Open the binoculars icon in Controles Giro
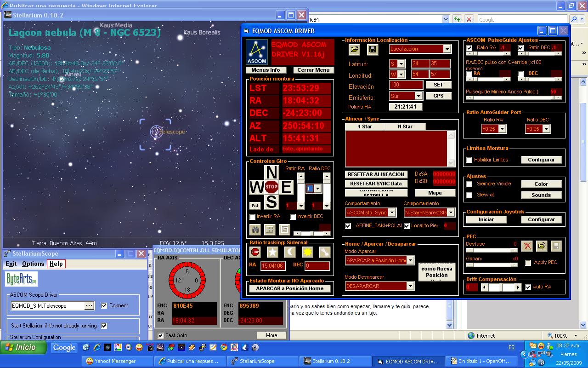 click(x=255, y=229)
